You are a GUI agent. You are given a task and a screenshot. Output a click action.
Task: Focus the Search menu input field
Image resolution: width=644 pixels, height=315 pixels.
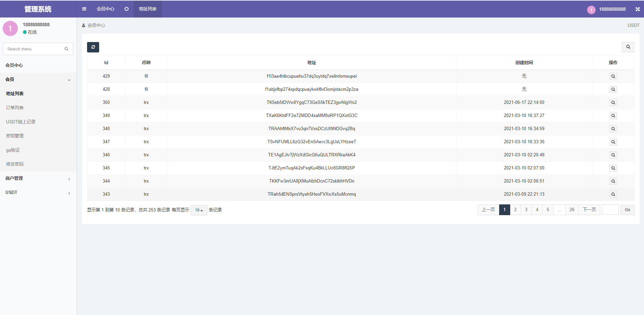point(34,49)
